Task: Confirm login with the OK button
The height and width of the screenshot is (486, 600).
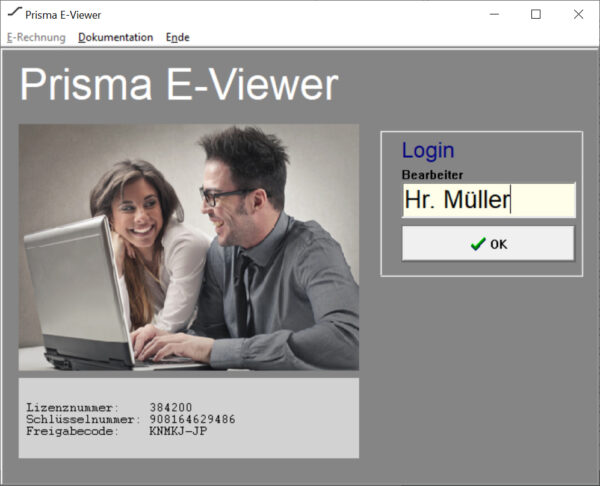Action: point(488,244)
